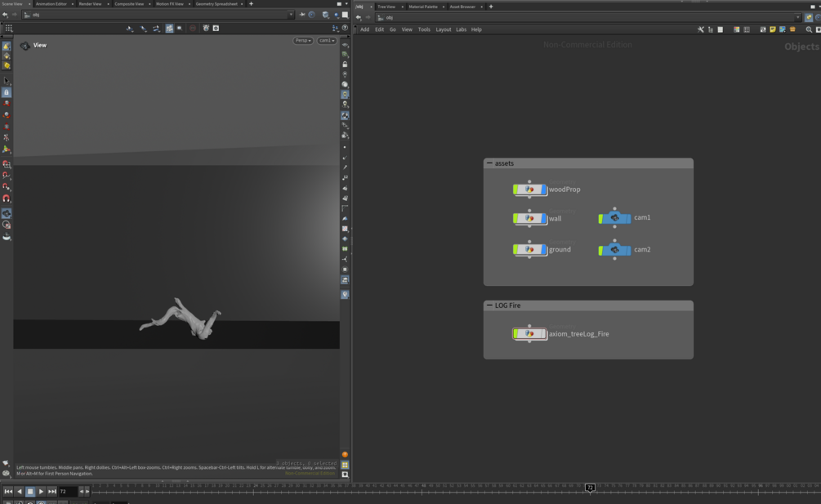Image resolution: width=821 pixels, height=504 pixels.
Task: Click the frame 72 timeline marker
Action: click(590, 487)
